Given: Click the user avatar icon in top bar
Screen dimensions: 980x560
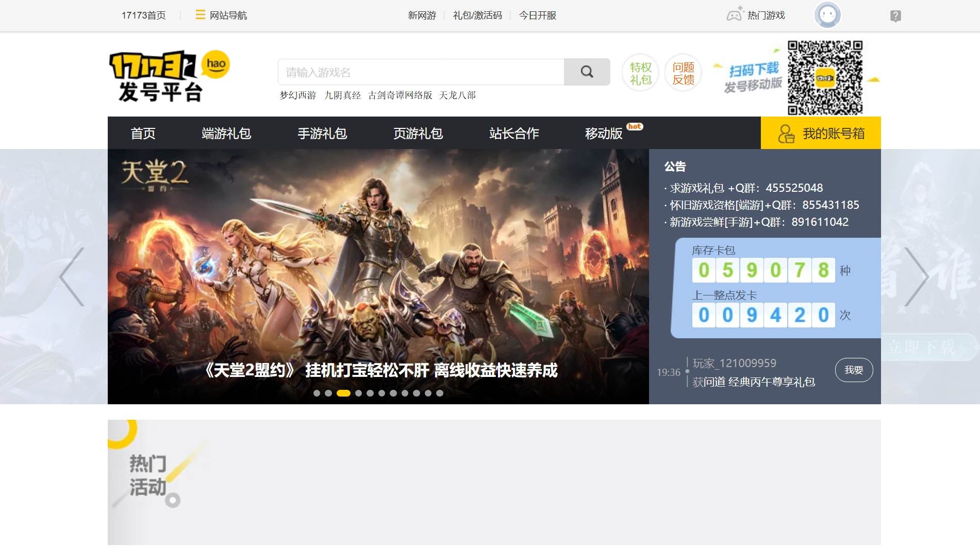Looking at the screenshot, I should tap(827, 15).
